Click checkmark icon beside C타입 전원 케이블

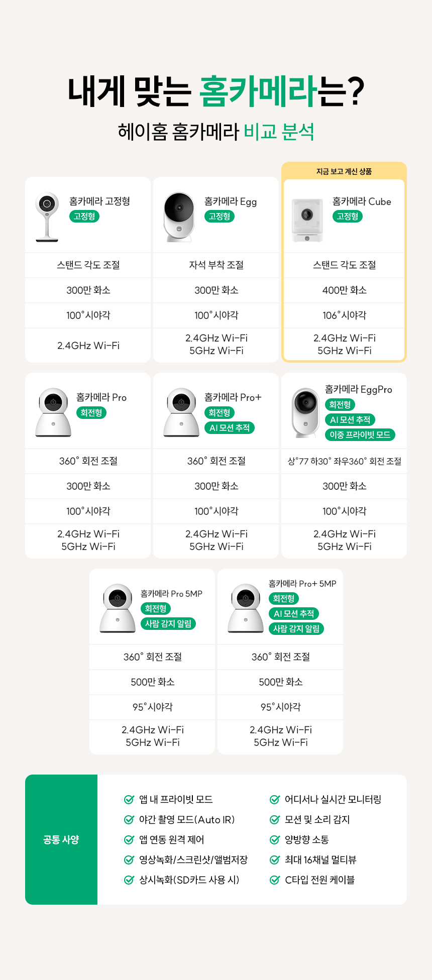point(275,880)
